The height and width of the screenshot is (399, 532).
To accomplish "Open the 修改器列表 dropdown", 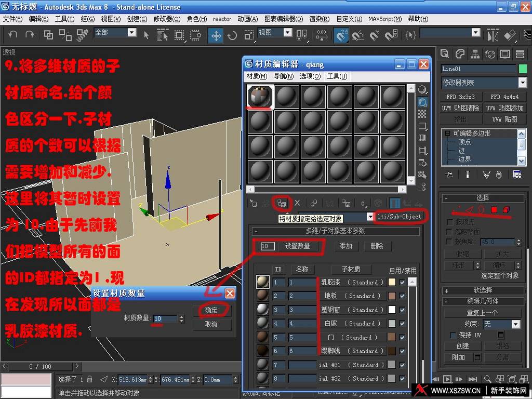I will tap(523, 83).
